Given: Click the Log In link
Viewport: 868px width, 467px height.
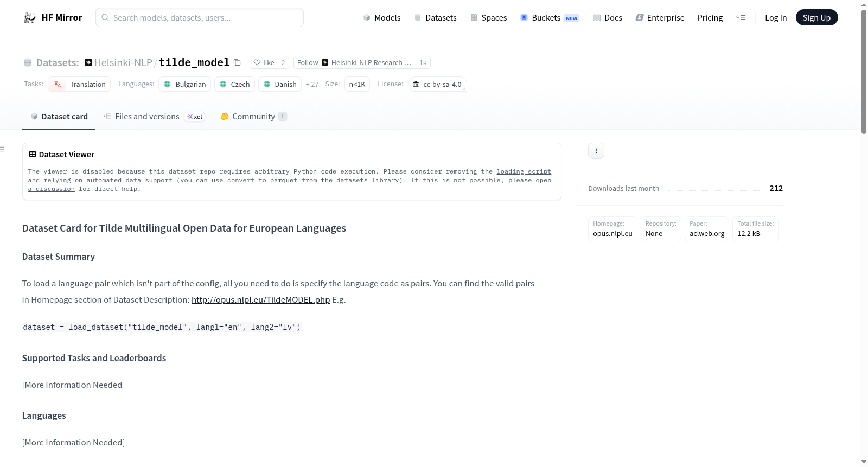Looking at the screenshot, I should pyautogui.click(x=776, y=18).
